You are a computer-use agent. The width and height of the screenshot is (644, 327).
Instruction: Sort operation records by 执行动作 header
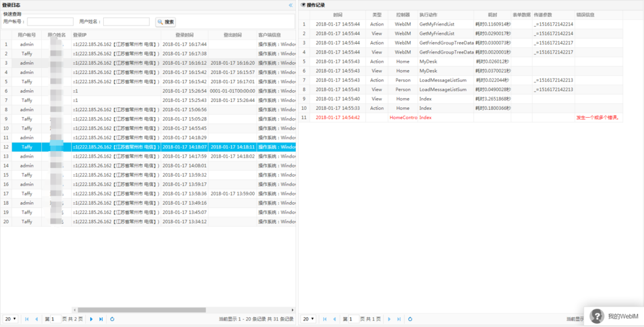[445, 15]
